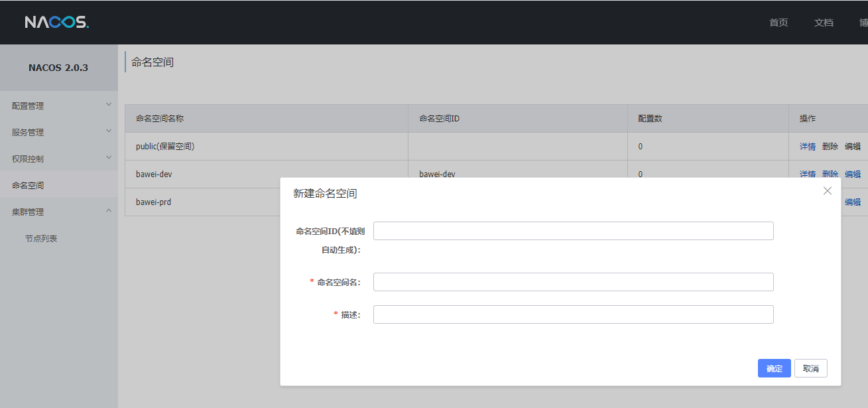868x408 pixels.
Task: Click the 描述 input field
Action: tap(573, 314)
